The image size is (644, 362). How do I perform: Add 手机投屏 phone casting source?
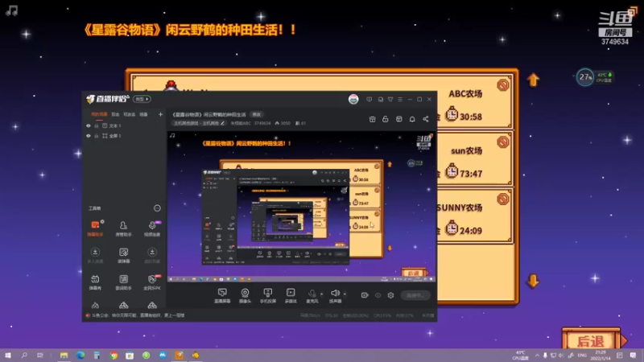click(x=268, y=295)
